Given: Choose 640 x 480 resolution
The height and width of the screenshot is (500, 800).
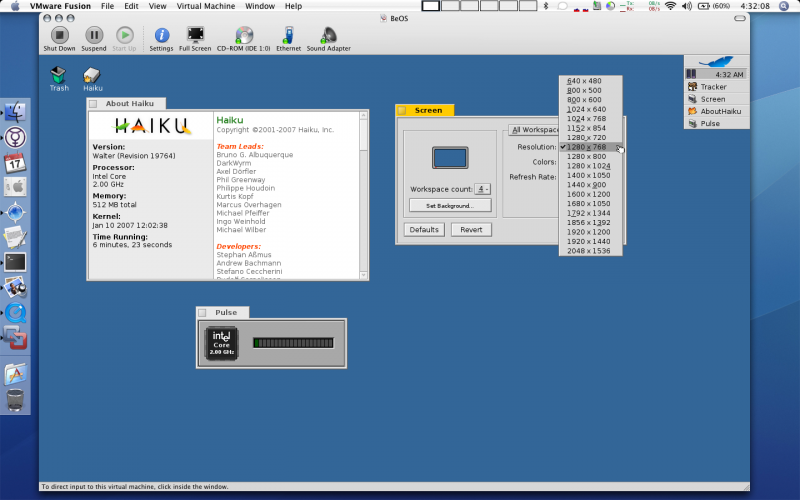Looking at the screenshot, I should (x=590, y=81).
